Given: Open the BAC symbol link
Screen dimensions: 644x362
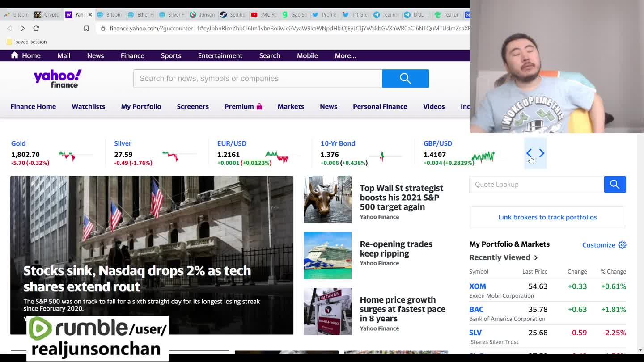Looking at the screenshot, I should click(476, 309).
